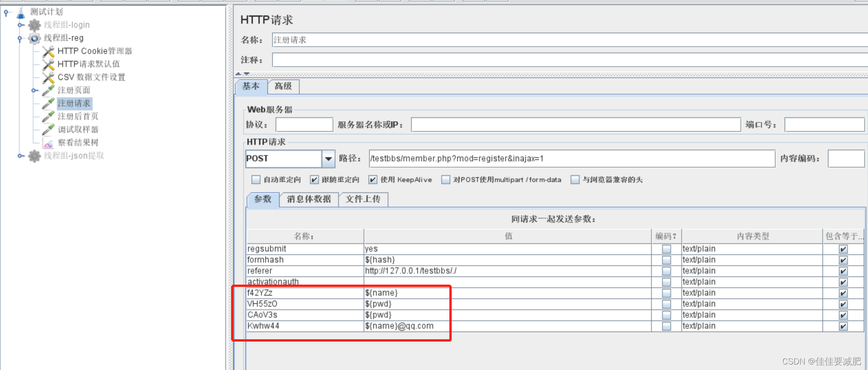Toggle 包含等于 checkbox for VH55zO row
This screenshot has height=370, width=868.
pyautogui.click(x=843, y=304)
